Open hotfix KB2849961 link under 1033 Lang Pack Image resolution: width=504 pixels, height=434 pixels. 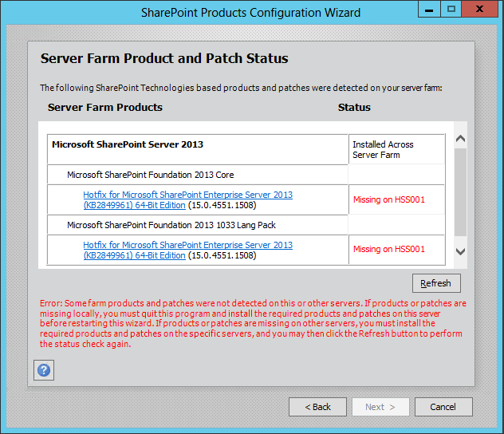tap(187, 251)
